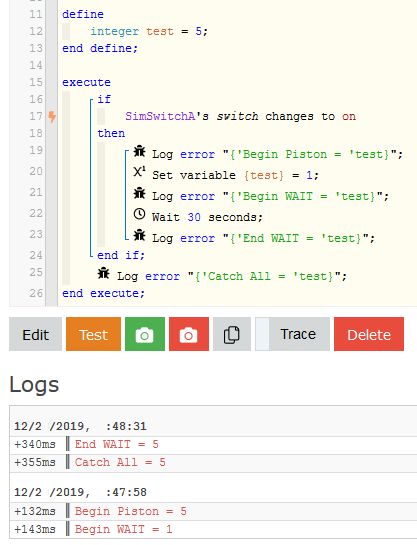
Task: Select the 'Set variable {test} = 1' statement
Action: 235,175
